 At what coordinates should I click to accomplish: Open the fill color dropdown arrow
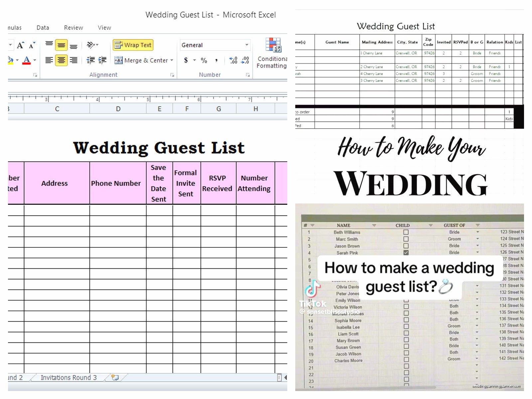[17, 60]
